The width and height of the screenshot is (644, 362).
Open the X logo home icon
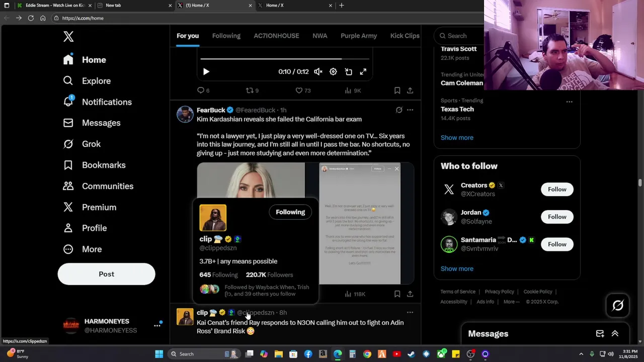68,36
